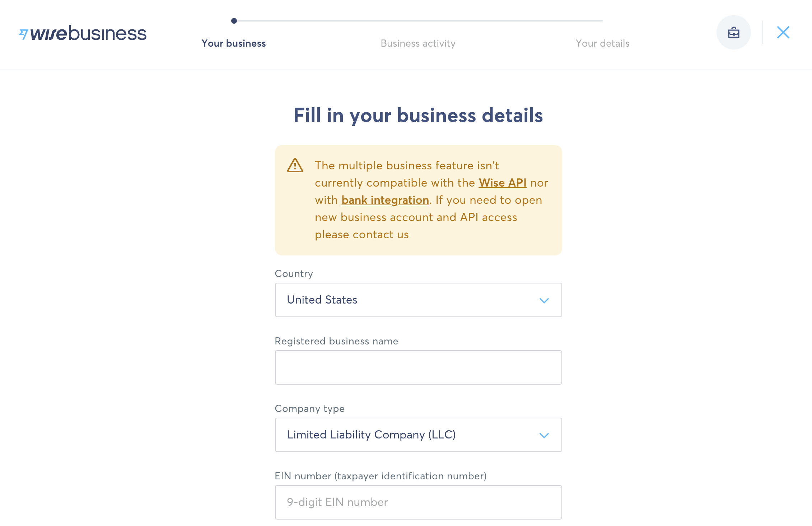
Task: Close the business setup form
Action: pos(783,33)
